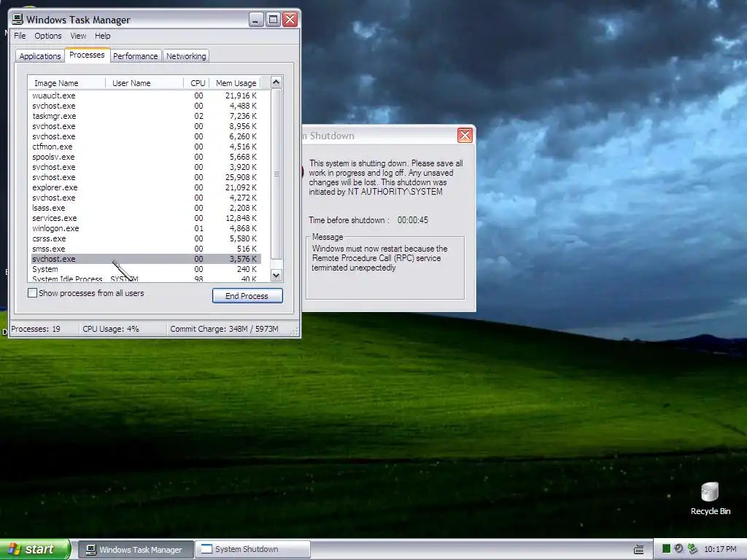Open the volume speaker tray icon
Image resolution: width=747 pixels, height=560 pixels.
679,549
